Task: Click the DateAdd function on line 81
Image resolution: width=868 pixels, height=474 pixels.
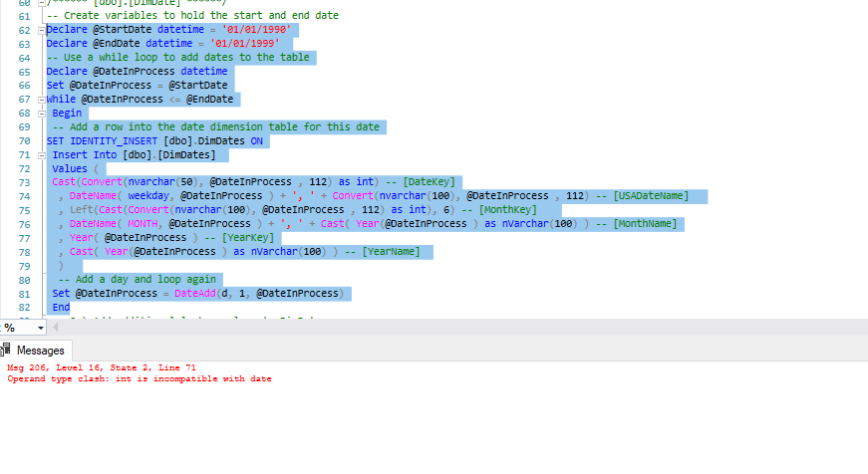Action: coord(195,294)
